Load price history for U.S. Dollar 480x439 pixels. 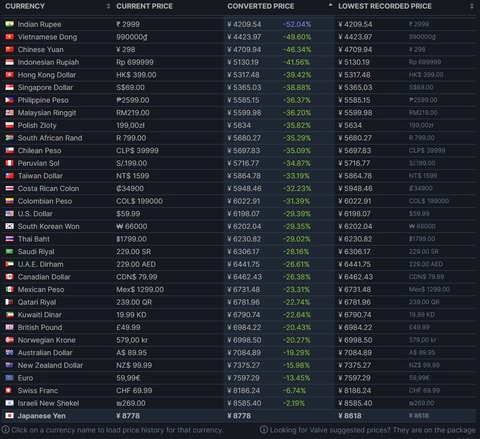(x=35, y=214)
